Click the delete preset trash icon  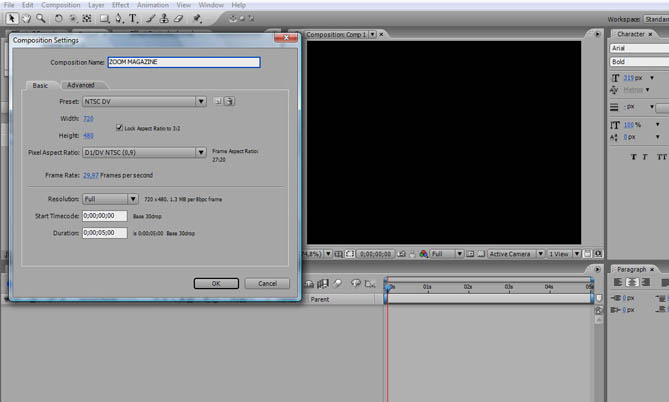tap(229, 101)
